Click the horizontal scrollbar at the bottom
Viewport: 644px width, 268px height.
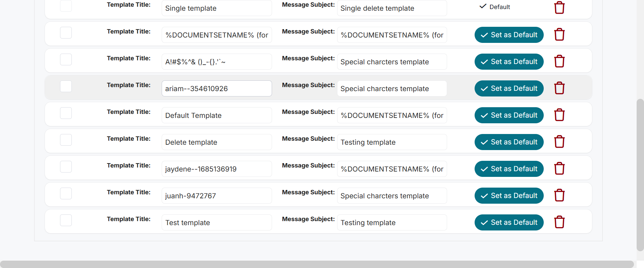click(x=317, y=264)
